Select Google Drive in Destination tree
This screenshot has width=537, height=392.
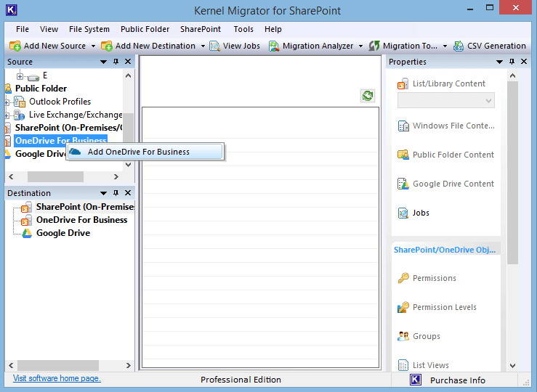pos(63,233)
